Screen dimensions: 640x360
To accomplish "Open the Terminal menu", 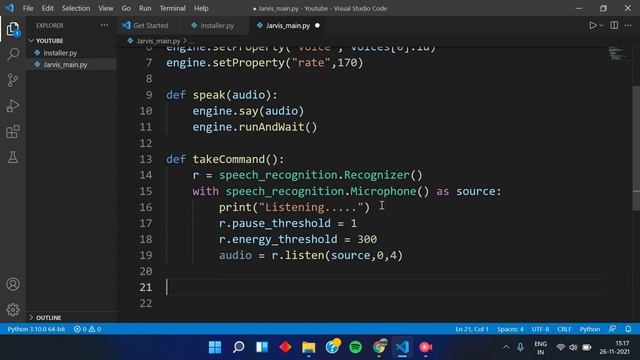I will coord(172,8).
